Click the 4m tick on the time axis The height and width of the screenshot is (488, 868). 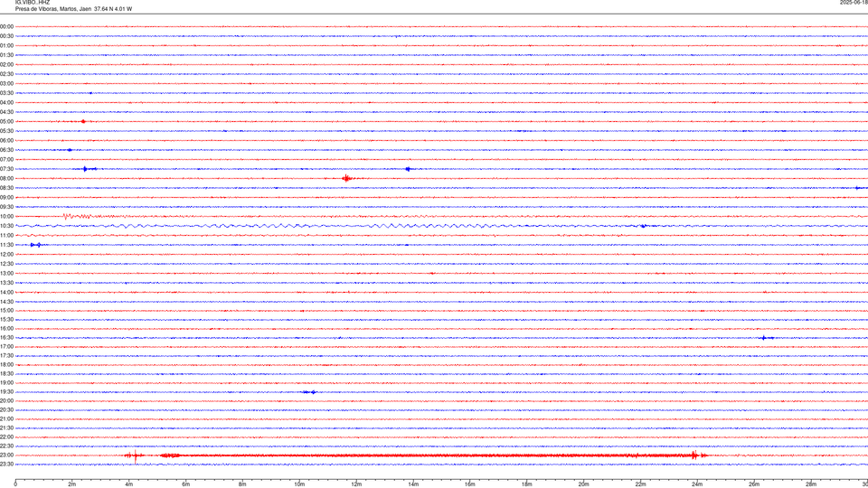(129, 484)
